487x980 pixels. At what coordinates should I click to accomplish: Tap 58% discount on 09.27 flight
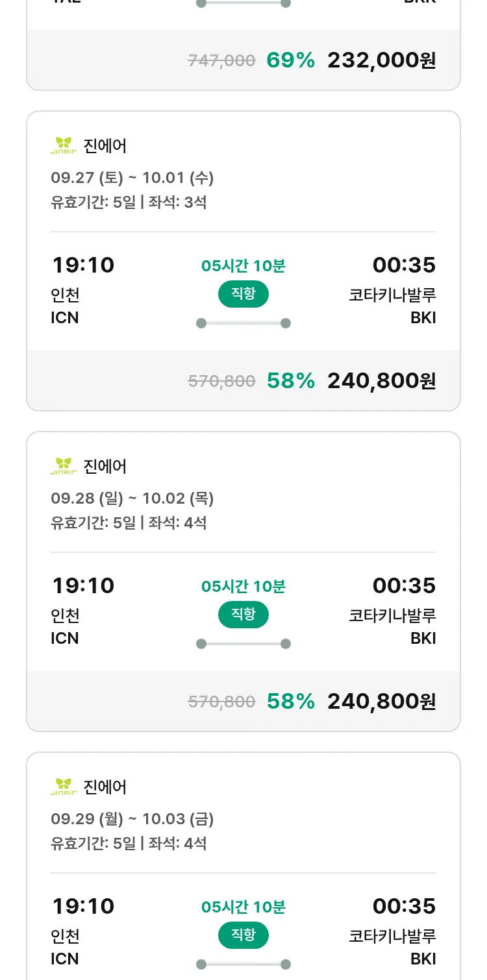coord(290,381)
